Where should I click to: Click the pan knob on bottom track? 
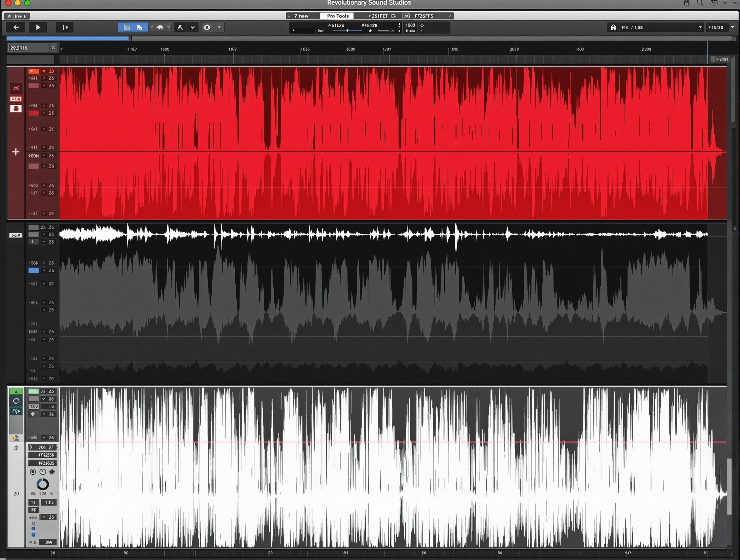(x=42, y=484)
